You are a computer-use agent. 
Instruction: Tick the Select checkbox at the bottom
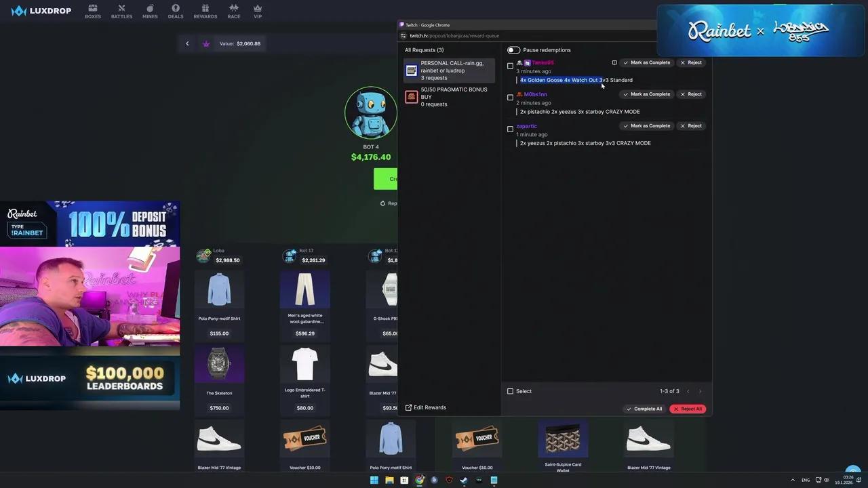click(511, 391)
